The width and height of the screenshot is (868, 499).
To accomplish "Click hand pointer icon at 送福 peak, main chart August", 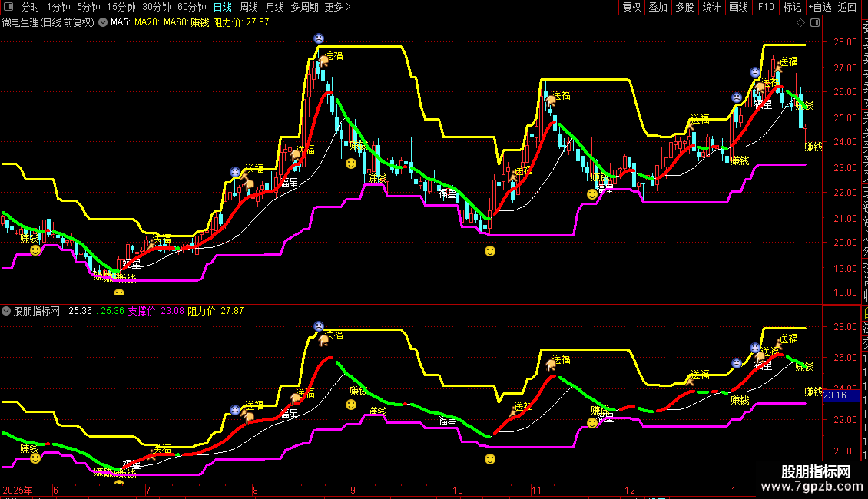I will click(x=324, y=61).
